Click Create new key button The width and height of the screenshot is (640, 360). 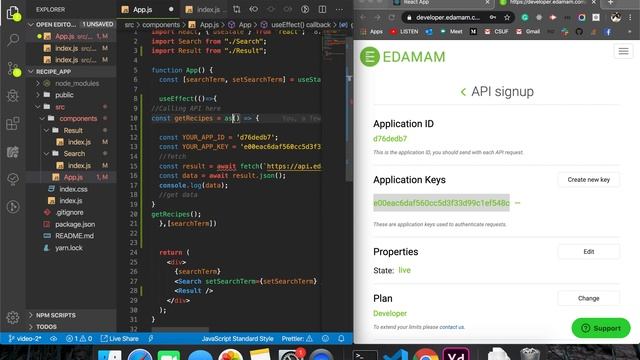coord(589,180)
